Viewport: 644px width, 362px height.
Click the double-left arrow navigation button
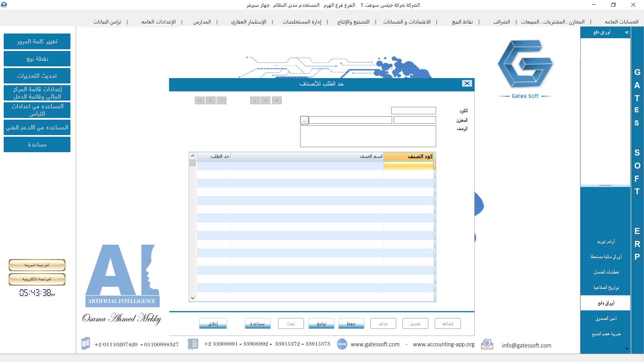click(x=210, y=100)
